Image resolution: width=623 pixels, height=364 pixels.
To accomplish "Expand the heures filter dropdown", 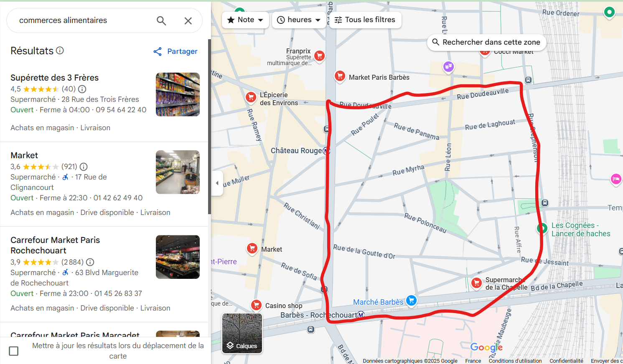I will click(x=299, y=20).
